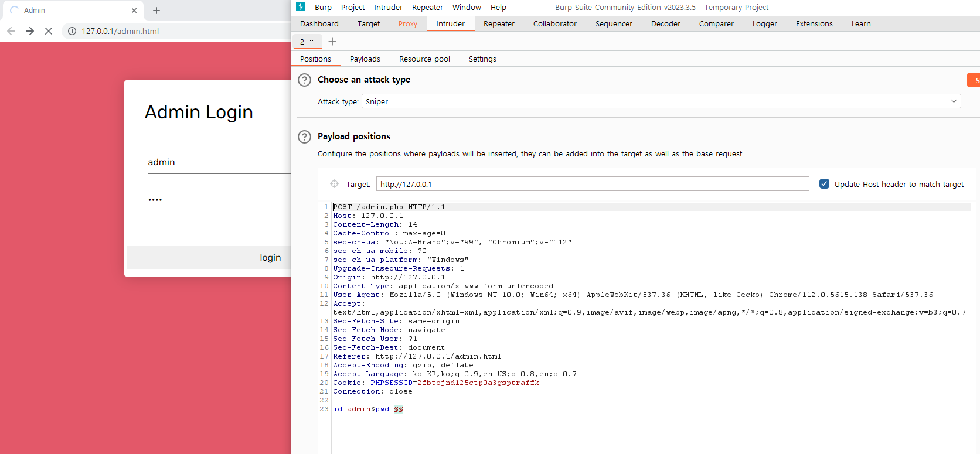Click the help icon beside Choose an attack type
Screen dimensions: 980x454
coord(305,80)
